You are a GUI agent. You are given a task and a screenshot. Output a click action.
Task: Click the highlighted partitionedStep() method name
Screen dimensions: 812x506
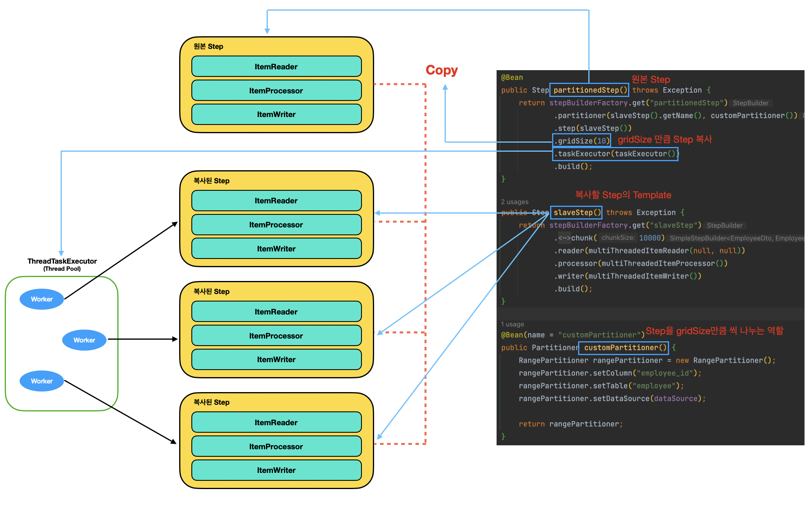(x=590, y=90)
